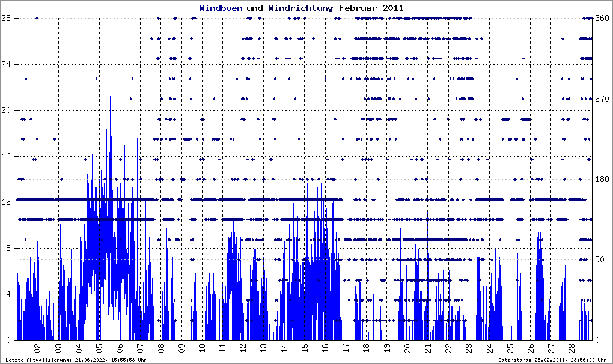
Task: Click the day label 02 on x-axis
Action: point(37,348)
